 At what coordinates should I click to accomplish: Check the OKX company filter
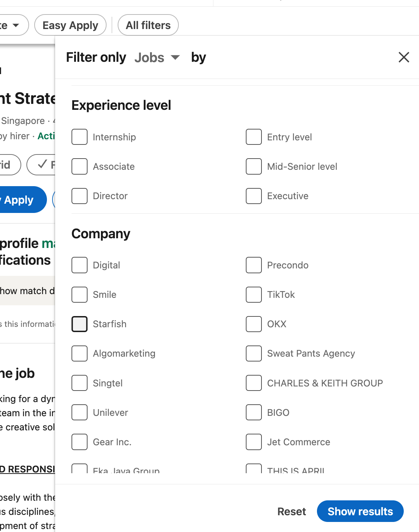254,324
